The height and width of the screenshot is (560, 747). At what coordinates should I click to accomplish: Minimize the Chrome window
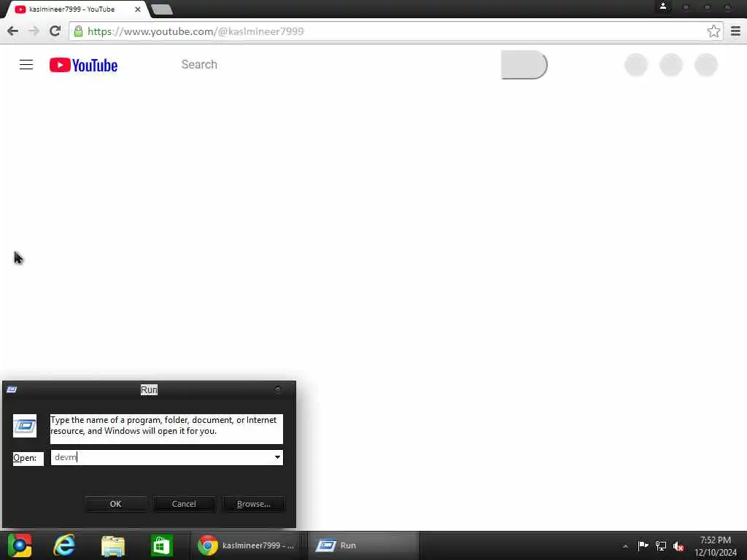point(686,7)
